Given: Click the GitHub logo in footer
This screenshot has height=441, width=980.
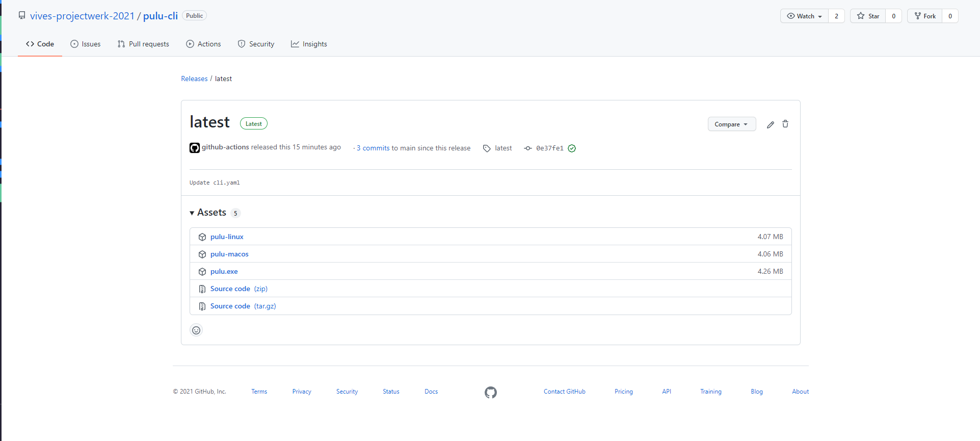Looking at the screenshot, I should pyautogui.click(x=491, y=393).
